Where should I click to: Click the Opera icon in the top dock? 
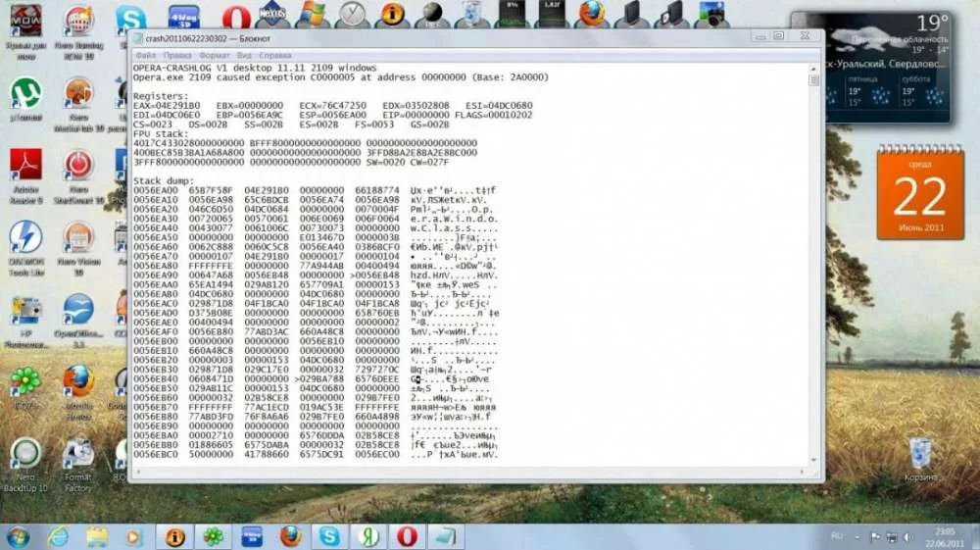tap(235, 17)
